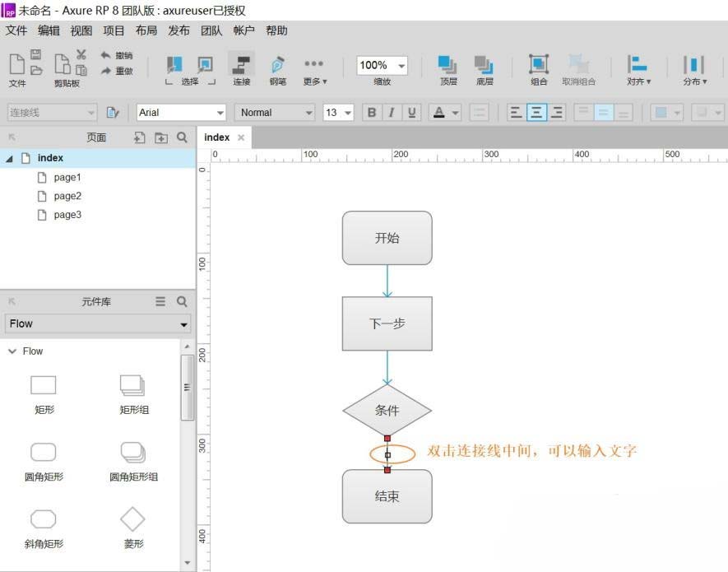Open the search icon in the 元件库 panel
728x572 pixels.
point(180,301)
